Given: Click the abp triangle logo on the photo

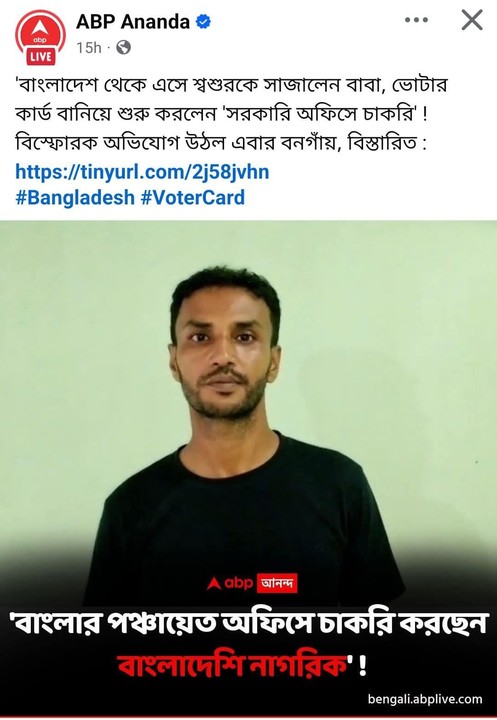Looking at the screenshot, I should 214,583.
